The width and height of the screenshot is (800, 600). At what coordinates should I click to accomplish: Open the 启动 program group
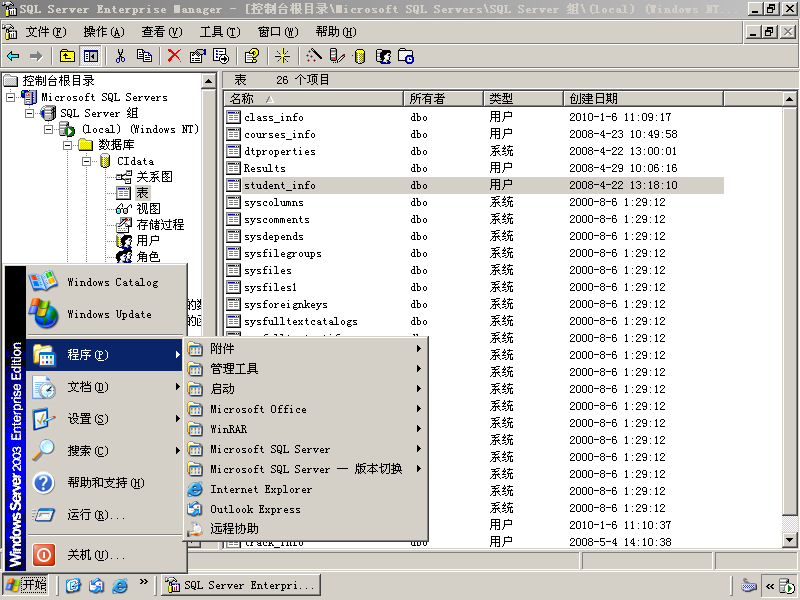coord(306,389)
